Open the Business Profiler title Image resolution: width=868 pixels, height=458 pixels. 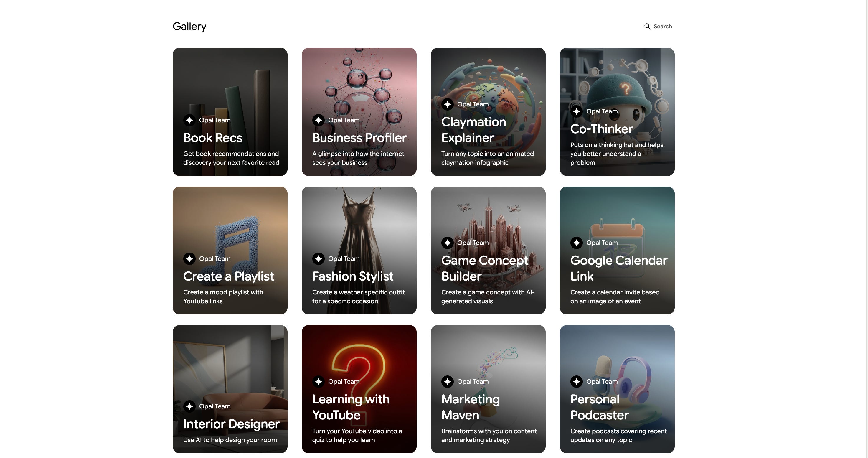pyautogui.click(x=359, y=138)
